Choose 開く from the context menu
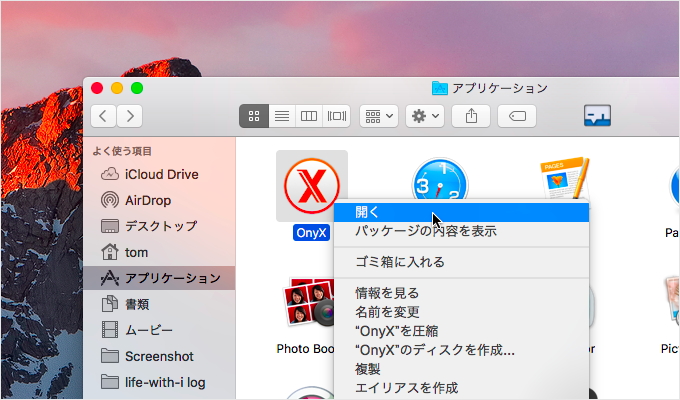Image resolution: width=680 pixels, height=400 pixels. (461, 212)
